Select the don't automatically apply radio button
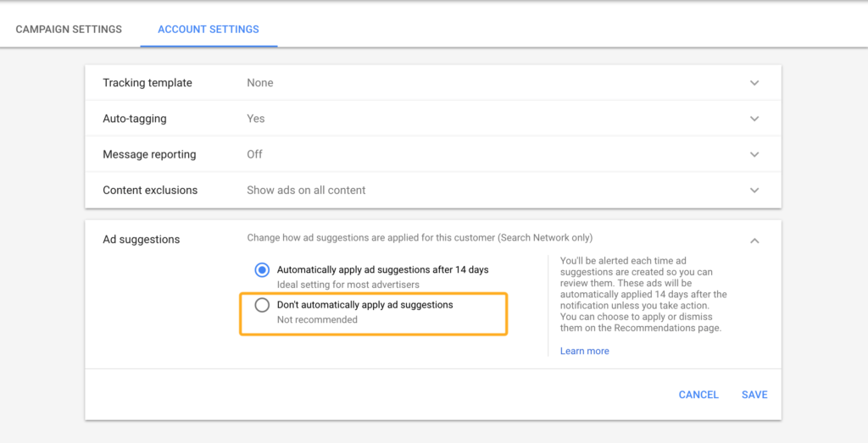This screenshot has width=868, height=443. coord(262,305)
